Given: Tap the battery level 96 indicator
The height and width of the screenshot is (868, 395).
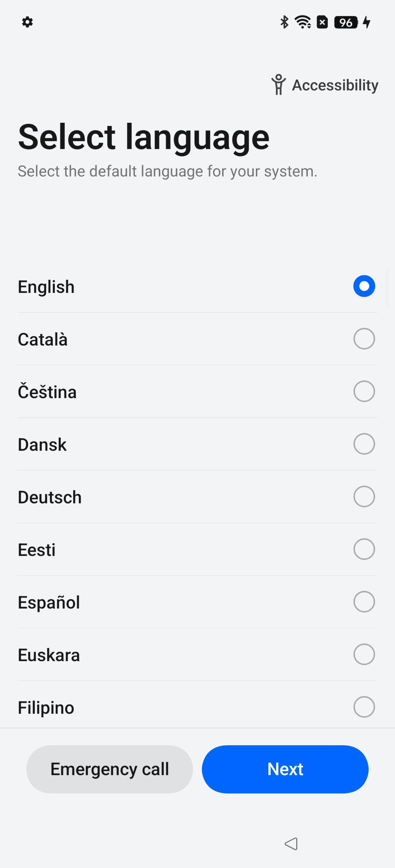Looking at the screenshot, I should point(346,22).
